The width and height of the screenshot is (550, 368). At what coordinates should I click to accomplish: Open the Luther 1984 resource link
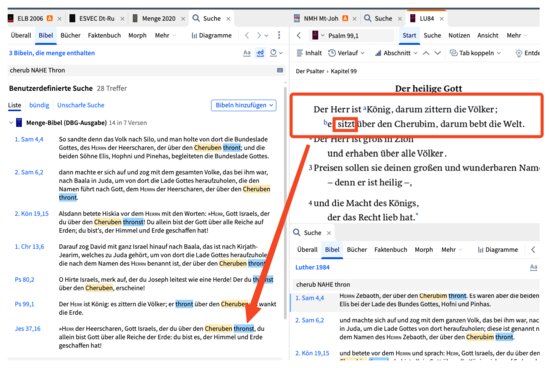coord(312,267)
